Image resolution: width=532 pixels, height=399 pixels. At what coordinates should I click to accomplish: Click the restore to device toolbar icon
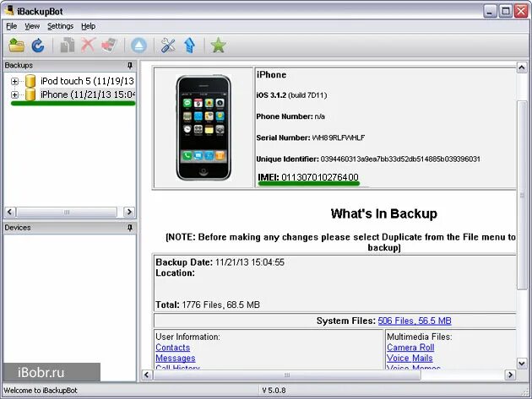109,45
